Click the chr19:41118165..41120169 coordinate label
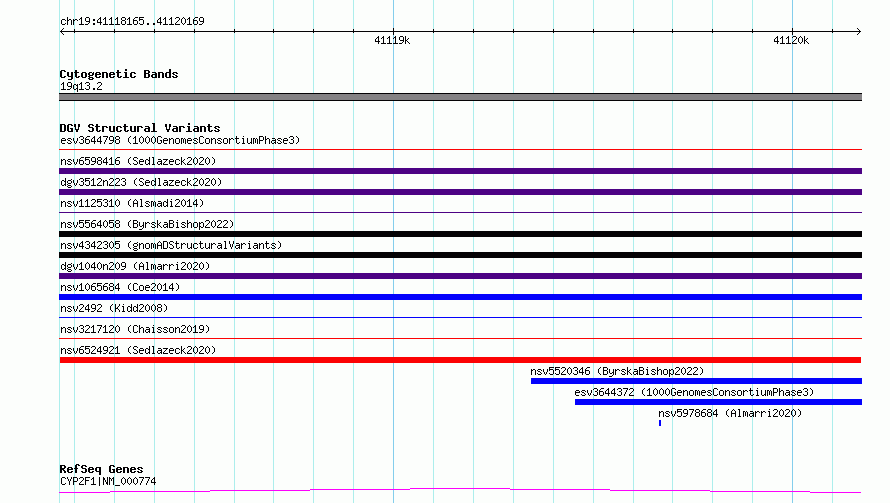 [132, 22]
